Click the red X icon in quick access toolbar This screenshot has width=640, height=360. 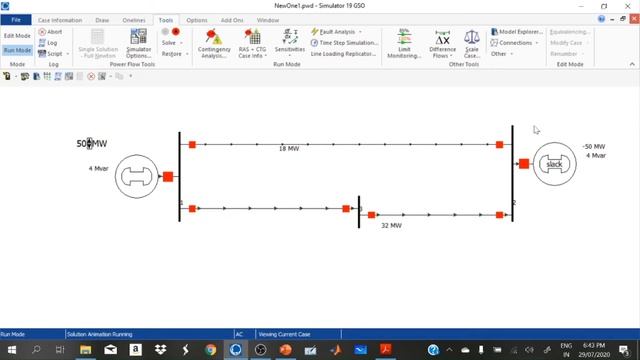tap(91, 76)
